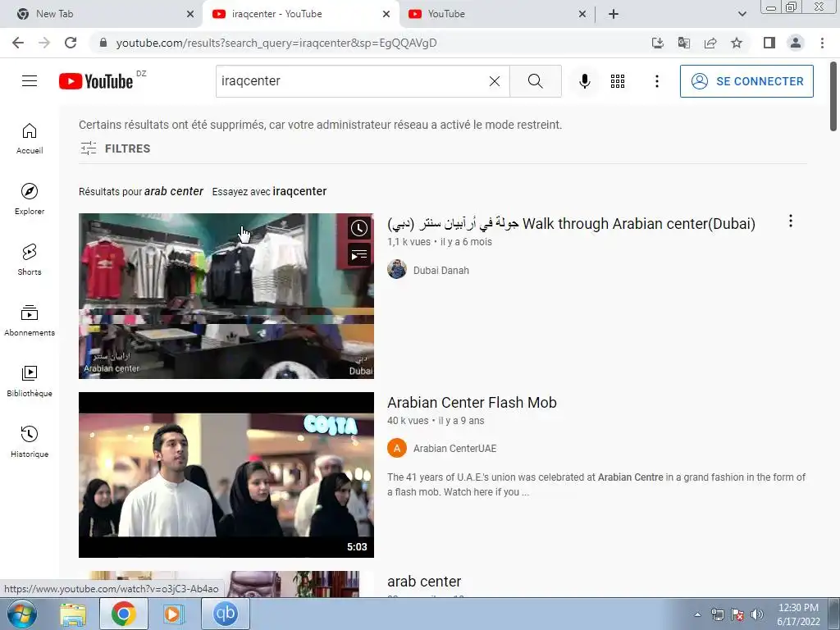This screenshot has height=630, width=840.
Task: Play the Flash Mob video thumbnail
Action: [226, 475]
